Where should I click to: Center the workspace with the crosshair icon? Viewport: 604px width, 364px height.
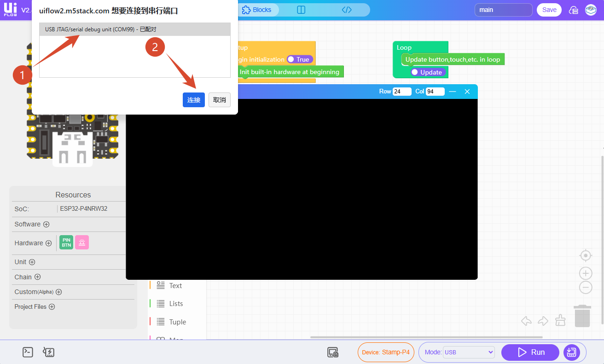tap(585, 255)
